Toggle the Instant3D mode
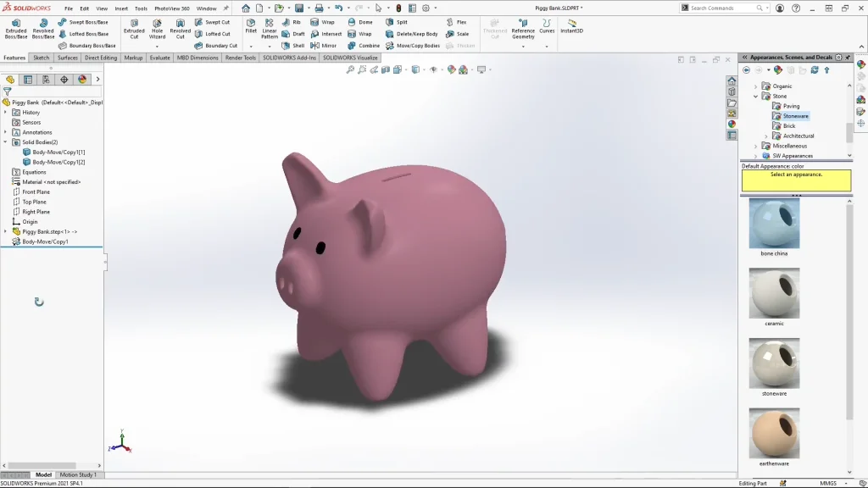 (x=571, y=26)
